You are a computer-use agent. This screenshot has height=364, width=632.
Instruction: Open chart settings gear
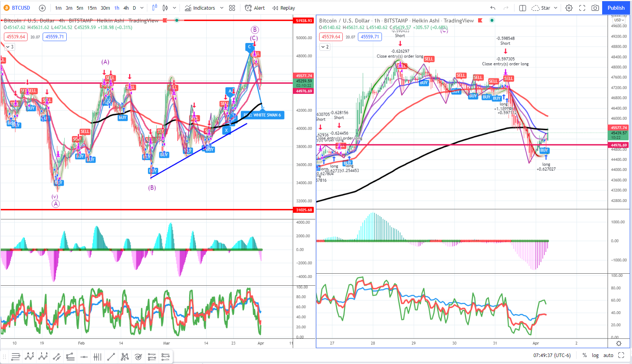point(569,8)
